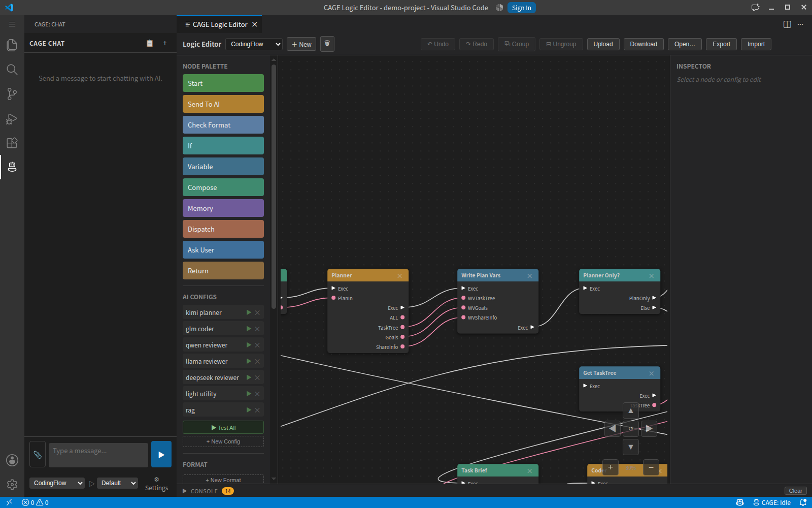This screenshot has width=812, height=508.
Task: Open the CodingFlow dropdown in Logic Editor
Action: pyautogui.click(x=254, y=44)
